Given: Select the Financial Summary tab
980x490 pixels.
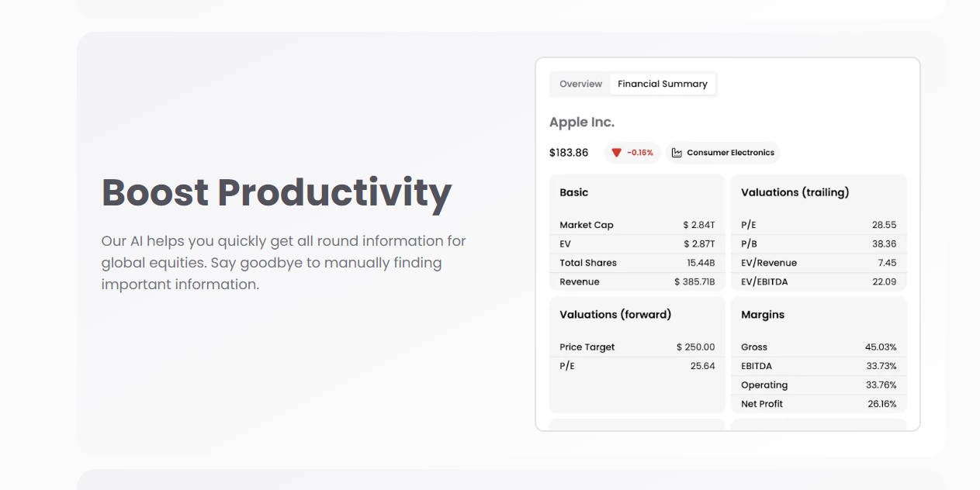Looking at the screenshot, I should click(x=662, y=84).
